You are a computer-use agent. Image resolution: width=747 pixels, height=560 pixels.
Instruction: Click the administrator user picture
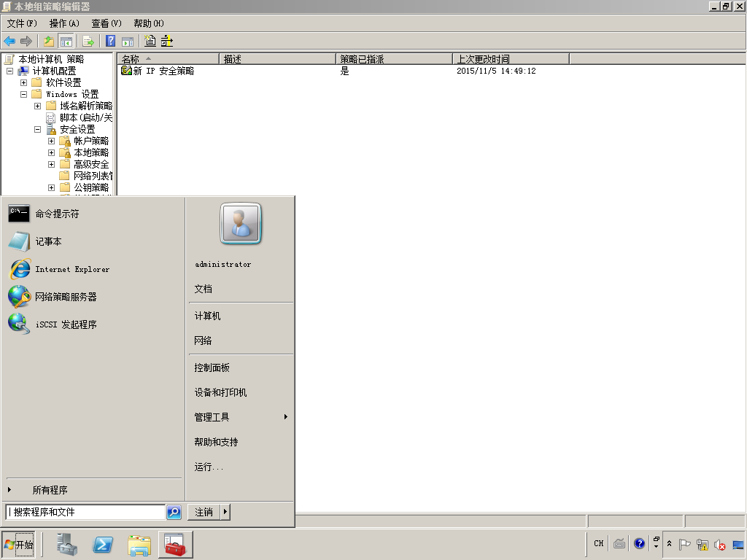pyautogui.click(x=241, y=223)
